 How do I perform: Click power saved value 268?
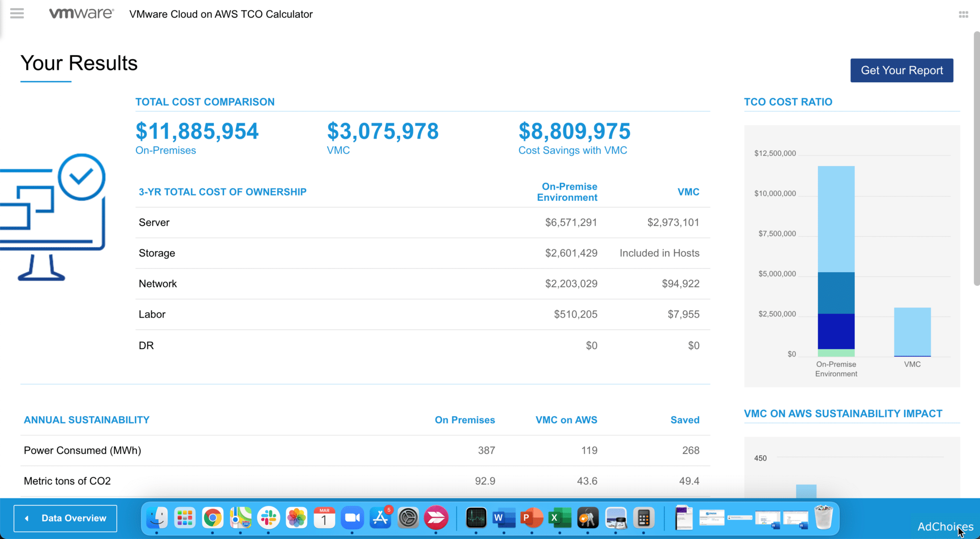coord(690,451)
